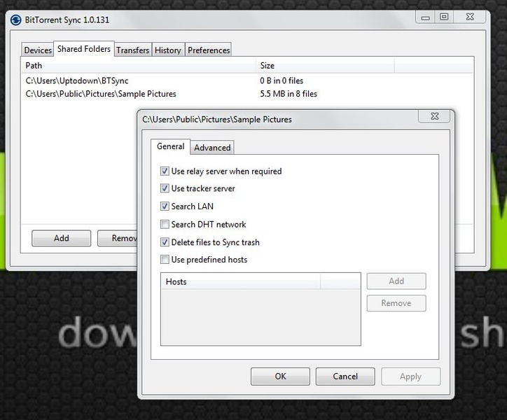Select the General tab in folder dialog
Screen dimensions: 507x420
click(x=170, y=146)
